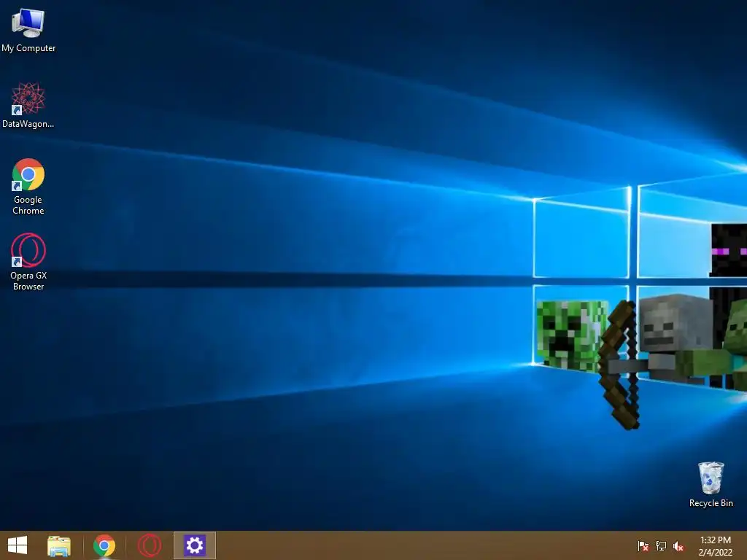747x560 pixels.
Task: Click the "DataWagon..." label text
Action: 28,124
